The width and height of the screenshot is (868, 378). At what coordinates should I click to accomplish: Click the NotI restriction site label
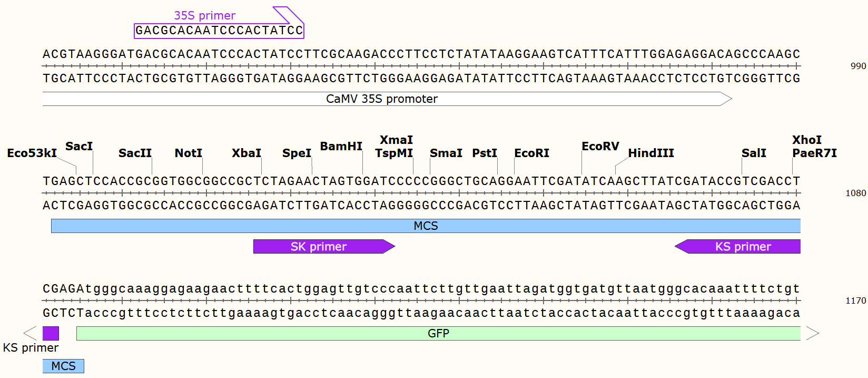pos(188,153)
